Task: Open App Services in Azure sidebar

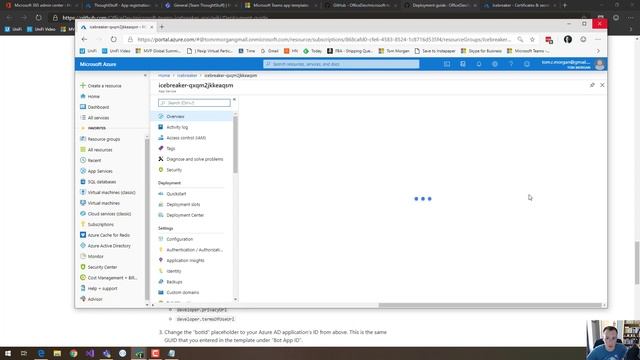Action: [x=96, y=171]
